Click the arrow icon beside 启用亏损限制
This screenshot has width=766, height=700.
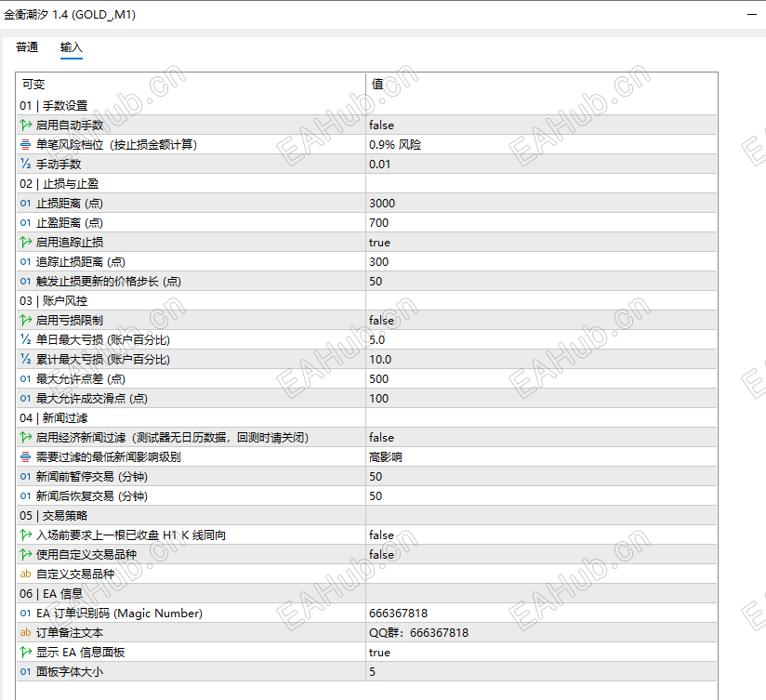tap(25, 321)
